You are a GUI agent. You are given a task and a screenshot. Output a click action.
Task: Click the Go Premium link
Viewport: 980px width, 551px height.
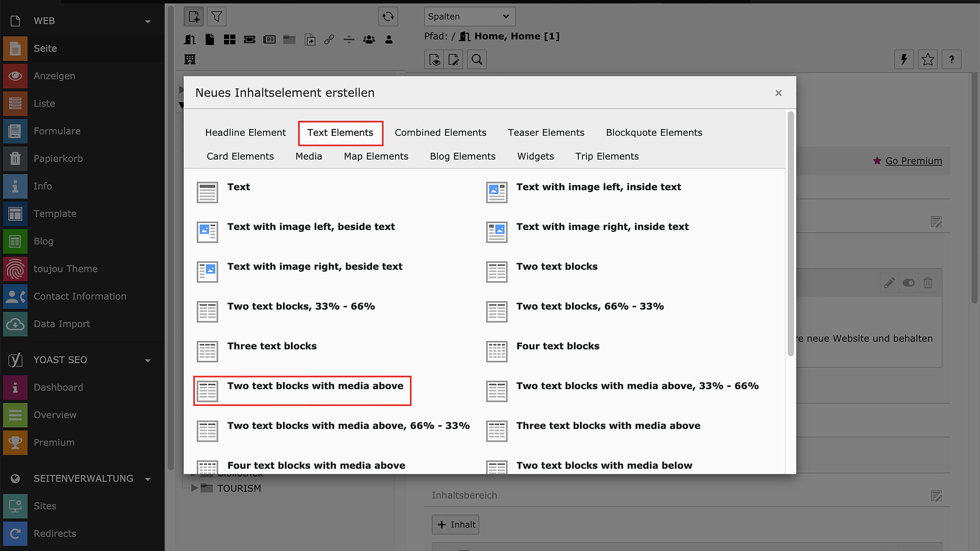tap(913, 161)
